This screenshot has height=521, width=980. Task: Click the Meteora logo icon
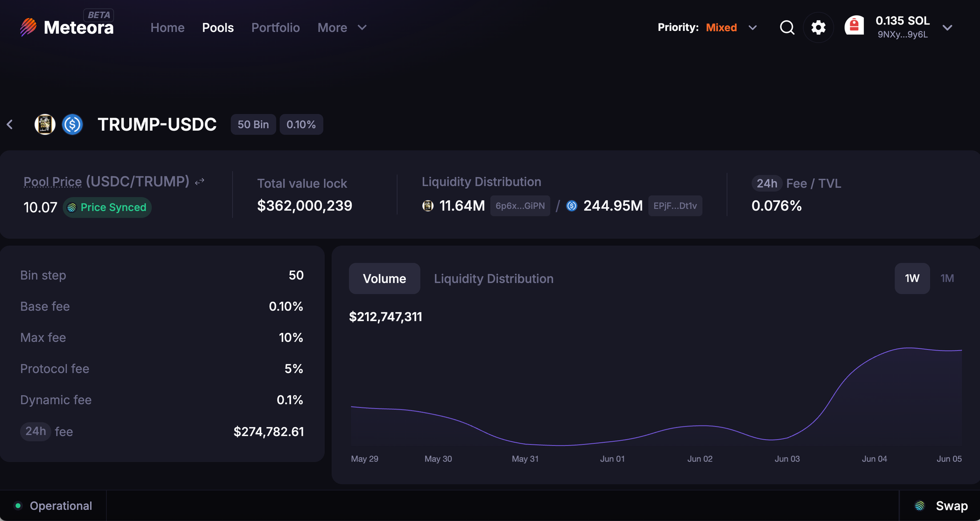[28, 27]
